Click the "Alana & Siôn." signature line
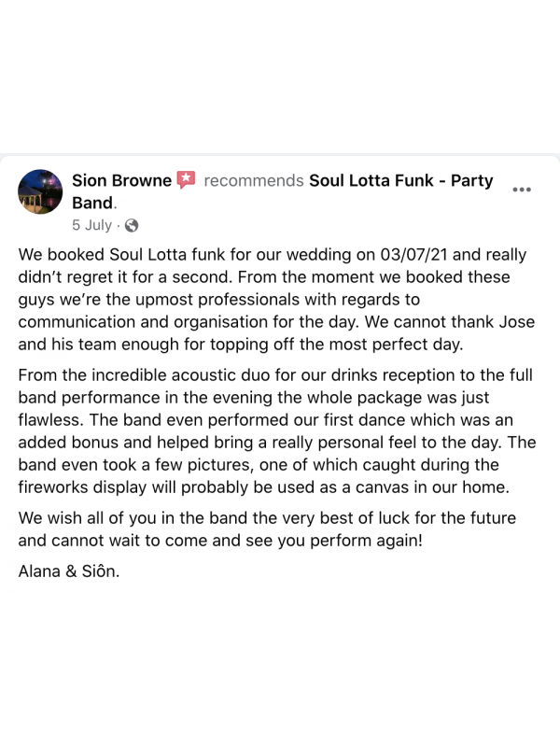This screenshot has width=560, height=747. [x=68, y=571]
